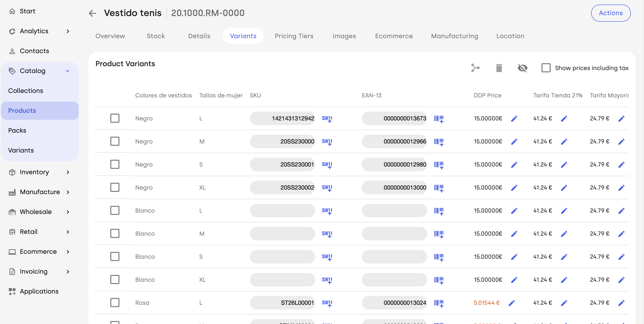Viewport: 644px width, 324px height.
Task: Edit Tarifa Mayorista price for Blanco XL
Action: [621, 280]
